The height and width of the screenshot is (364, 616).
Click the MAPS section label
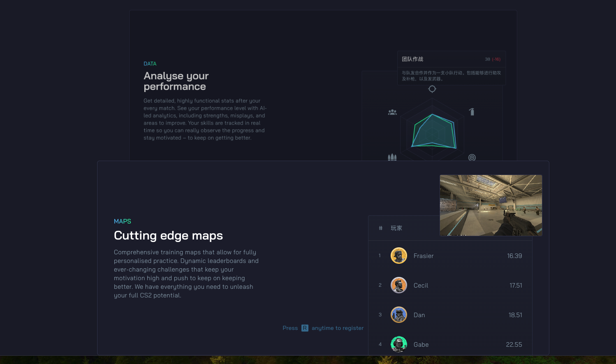[x=123, y=221]
